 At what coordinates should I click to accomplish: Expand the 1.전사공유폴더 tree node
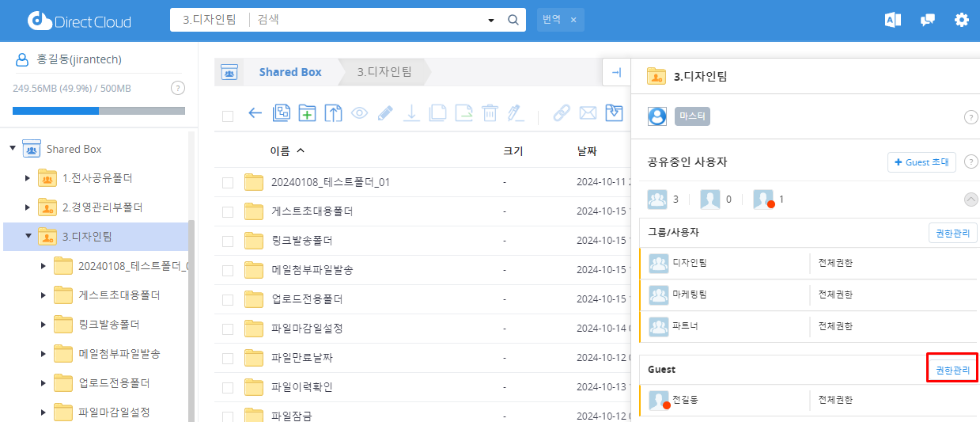click(x=28, y=178)
